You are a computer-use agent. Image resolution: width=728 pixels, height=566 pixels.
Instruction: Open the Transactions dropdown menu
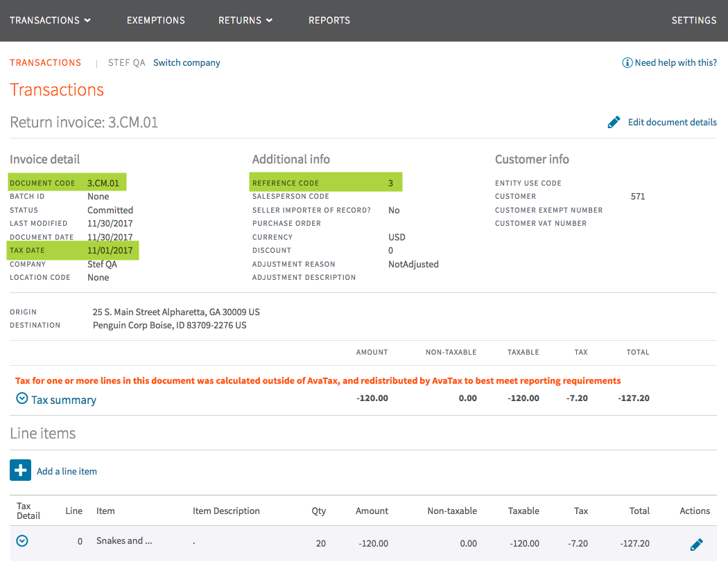click(x=50, y=20)
